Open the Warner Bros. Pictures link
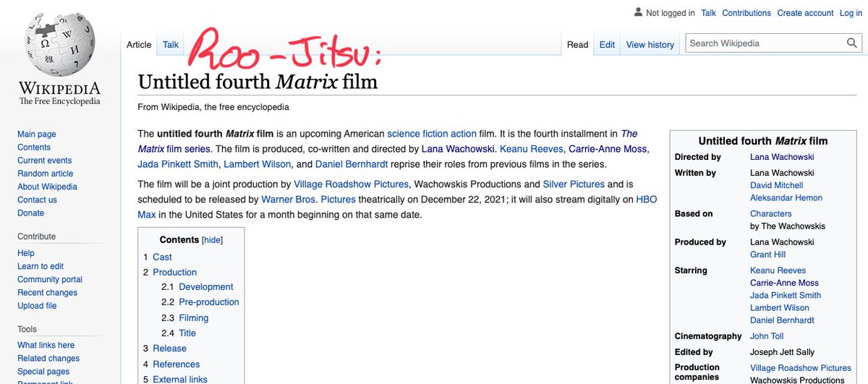Image resolution: width=868 pixels, height=384 pixels. pyautogui.click(x=308, y=199)
